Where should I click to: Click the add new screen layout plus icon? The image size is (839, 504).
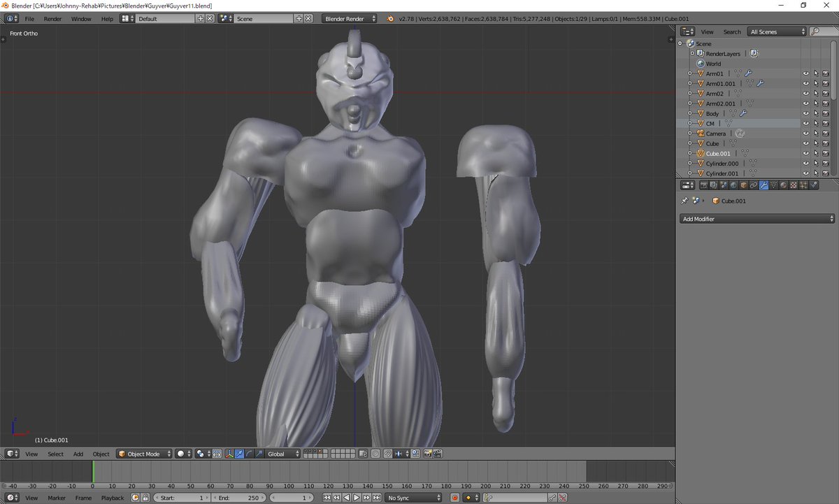pos(201,19)
